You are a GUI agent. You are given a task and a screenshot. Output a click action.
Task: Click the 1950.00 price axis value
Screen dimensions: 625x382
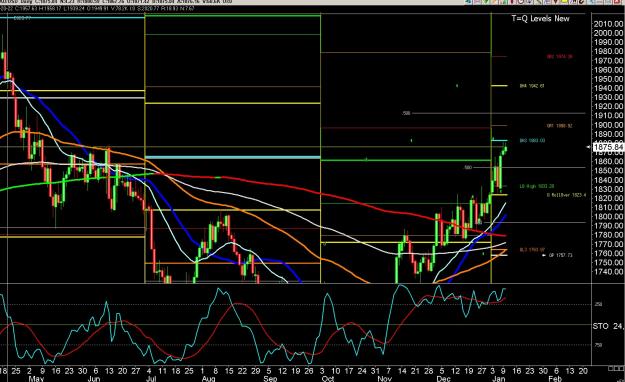click(608, 79)
